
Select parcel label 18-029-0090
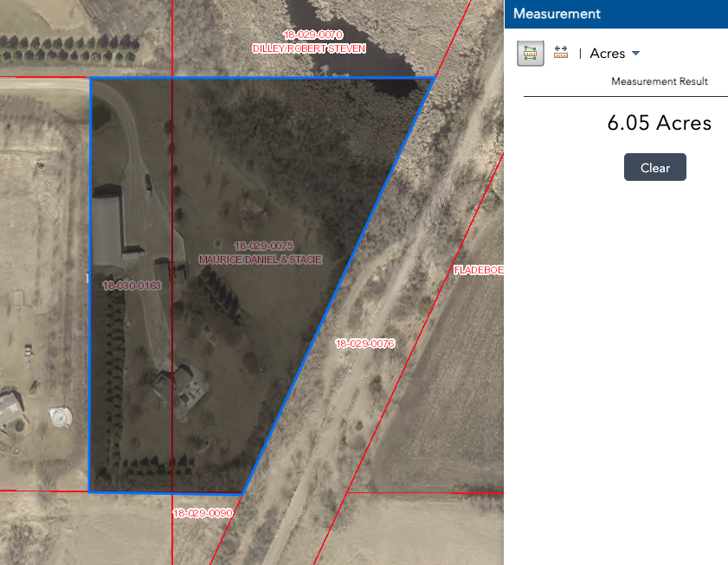(x=203, y=513)
